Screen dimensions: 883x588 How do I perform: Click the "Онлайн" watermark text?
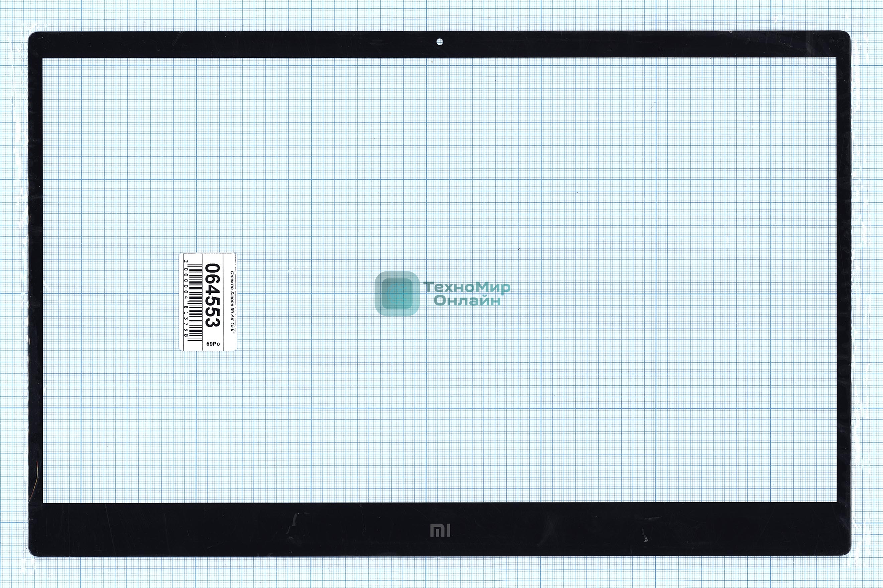[467, 301]
